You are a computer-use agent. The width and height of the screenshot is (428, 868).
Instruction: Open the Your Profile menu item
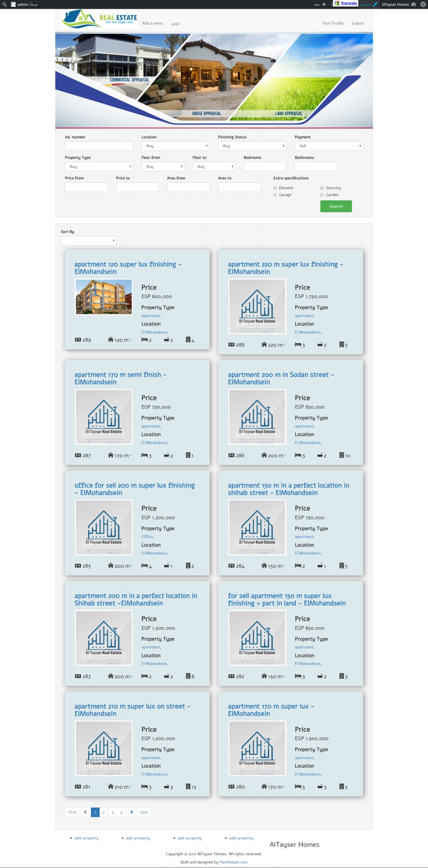click(x=333, y=23)
